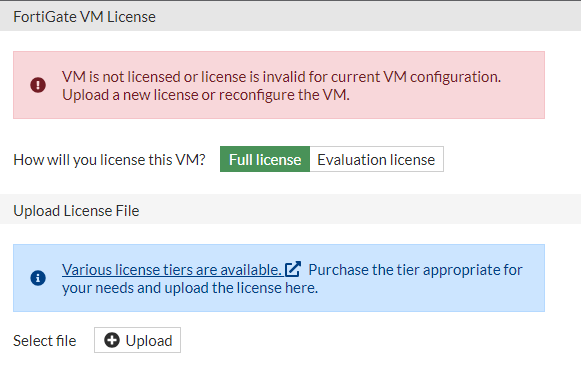Click the Upload License File section heading
This screenshot has width=581, height=366.
(x=76, y=211)
